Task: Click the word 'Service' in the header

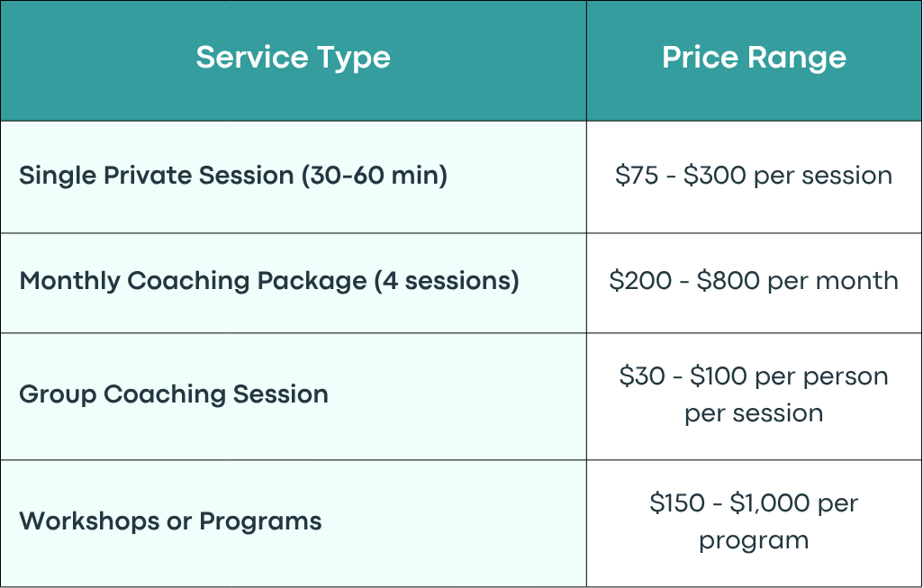Action: click(x=252, y=58)
